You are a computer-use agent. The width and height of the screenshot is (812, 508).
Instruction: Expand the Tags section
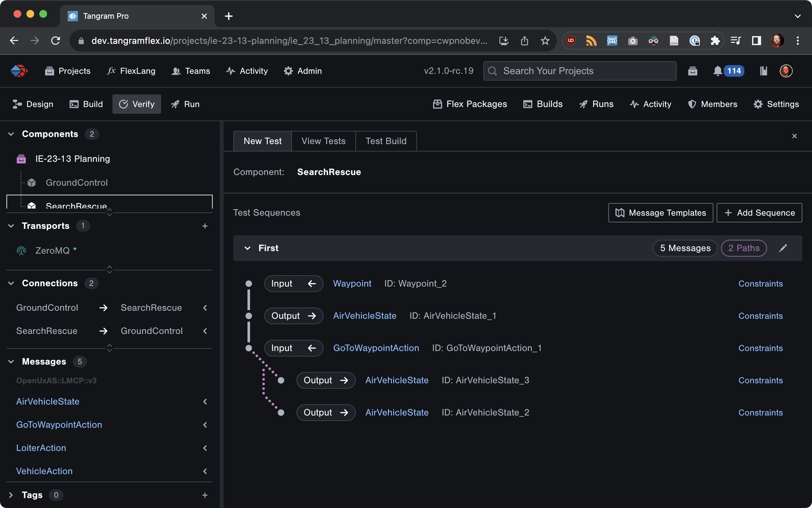pyautogui.click(x=11, y=495)
